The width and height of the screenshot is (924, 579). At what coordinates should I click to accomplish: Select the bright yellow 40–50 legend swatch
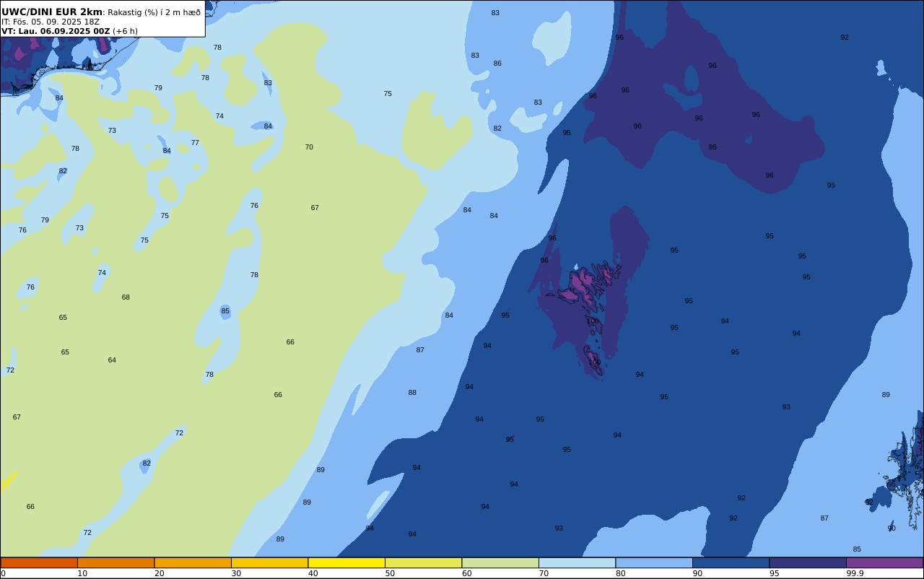[346, 562]
